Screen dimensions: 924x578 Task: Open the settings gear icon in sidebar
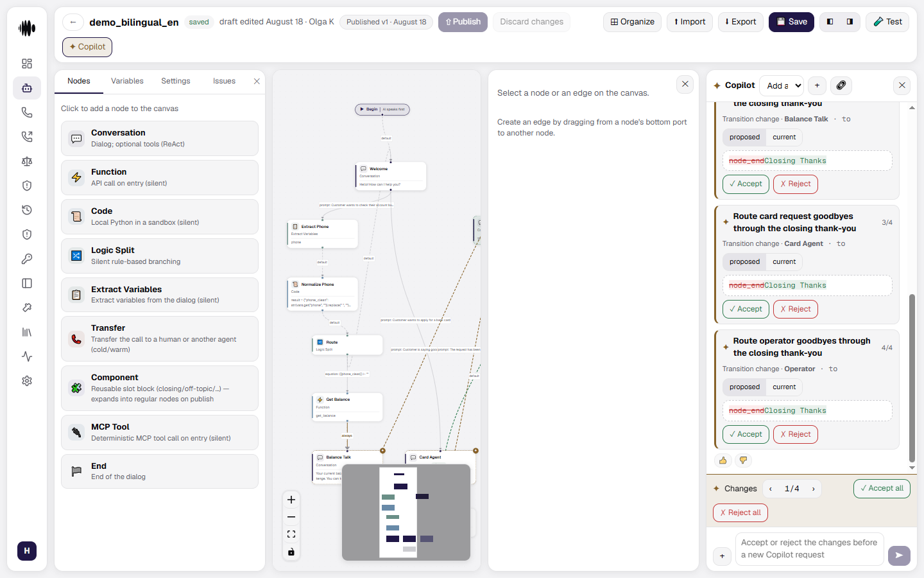(27, 381)
